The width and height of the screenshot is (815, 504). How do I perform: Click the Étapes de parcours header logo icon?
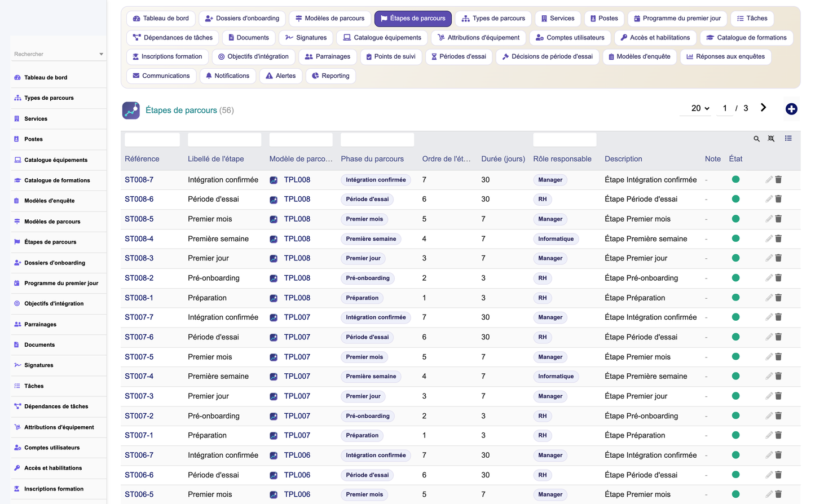131,110
